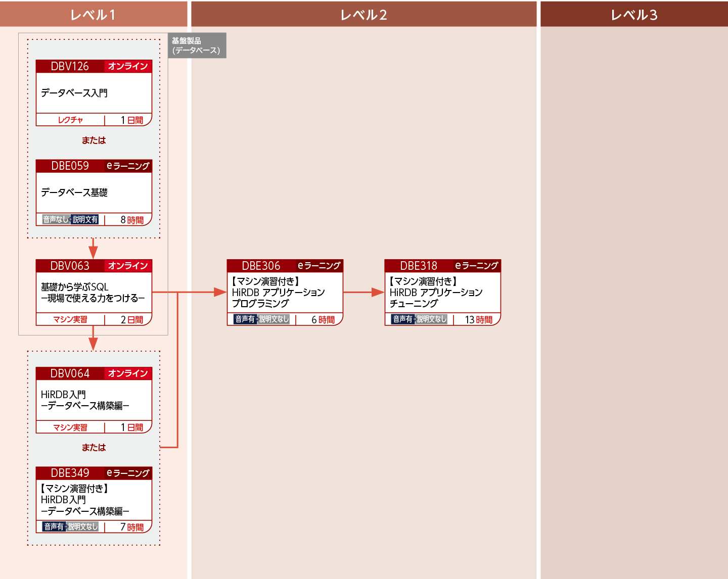The height and width of the screenshot is (579, 728).
Task: Click レクチャ label on DBV126 card
Action: tap(70, 120)
